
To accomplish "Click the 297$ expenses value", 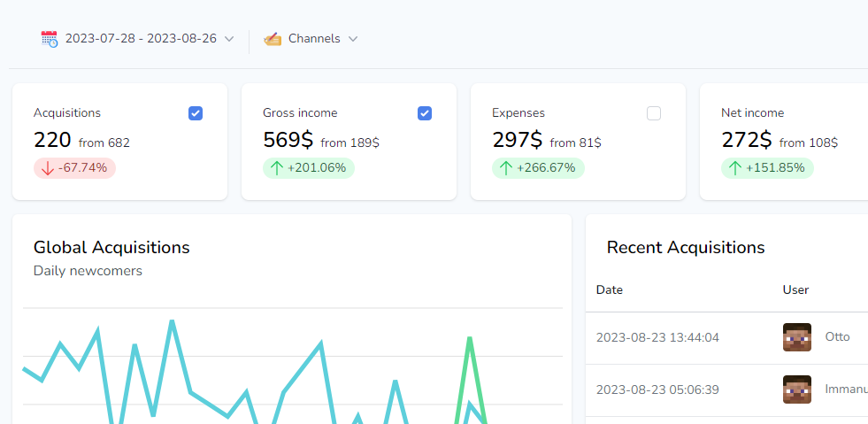I will pyautogui.click(x=517, y=140).
